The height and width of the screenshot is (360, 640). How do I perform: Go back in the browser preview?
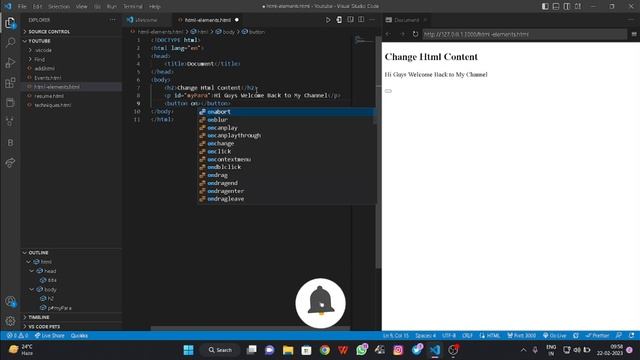click(388, 34)
